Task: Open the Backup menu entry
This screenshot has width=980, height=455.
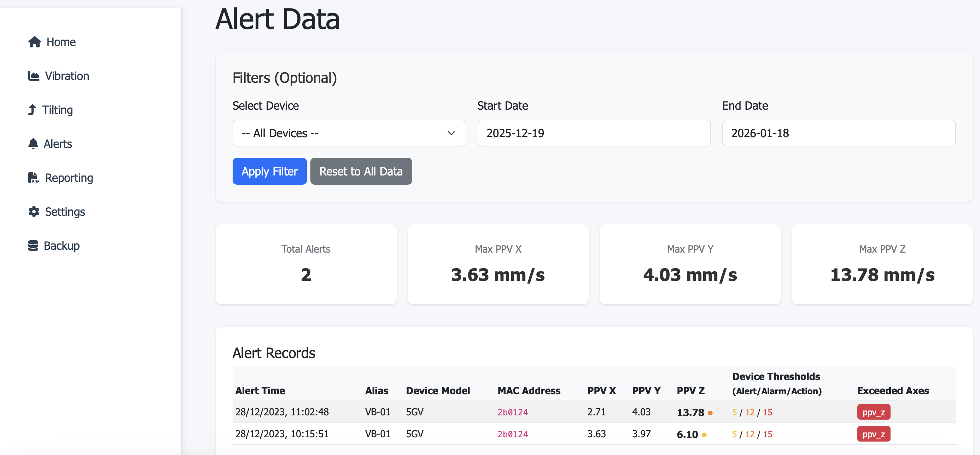Action: 61,246
